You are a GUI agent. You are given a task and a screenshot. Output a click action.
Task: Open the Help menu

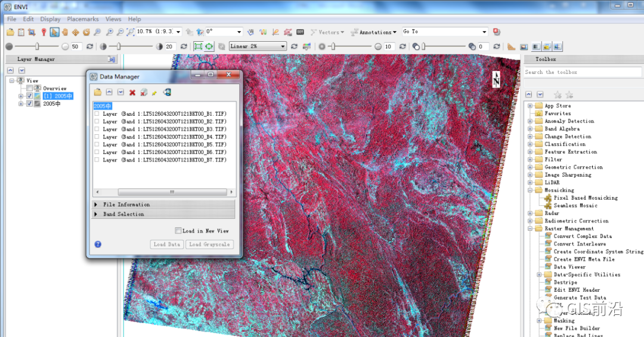pyautogui.click(x=134, y=19)
